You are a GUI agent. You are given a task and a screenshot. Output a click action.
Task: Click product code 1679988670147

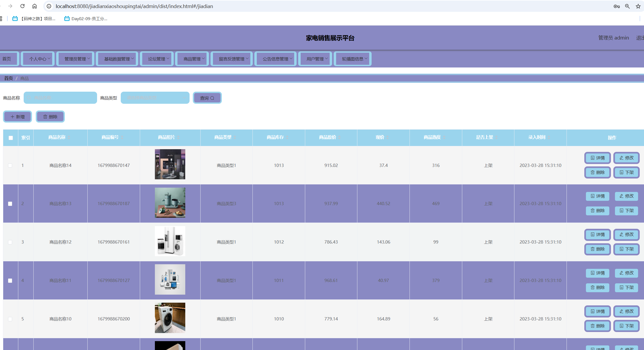pyautogui.click(x=114, y=165)
